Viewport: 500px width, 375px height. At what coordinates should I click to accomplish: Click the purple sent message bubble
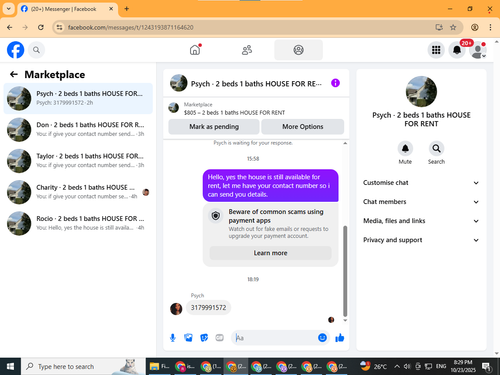point(270,186)
